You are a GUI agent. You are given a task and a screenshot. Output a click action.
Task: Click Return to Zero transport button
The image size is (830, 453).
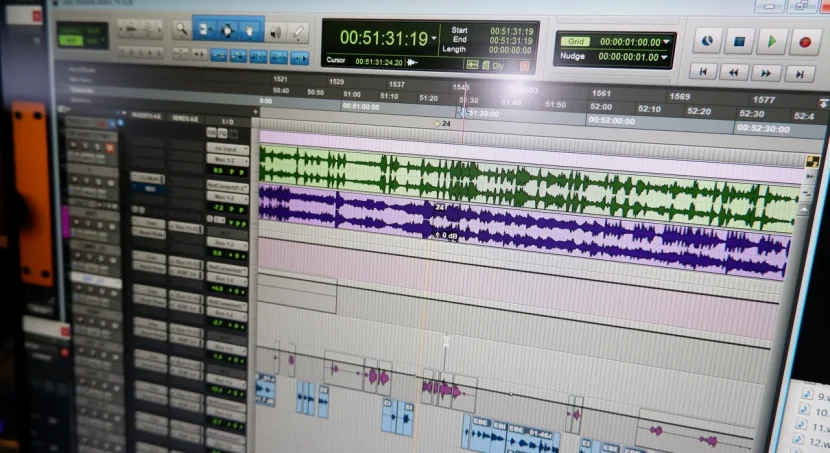pos(703,72)
